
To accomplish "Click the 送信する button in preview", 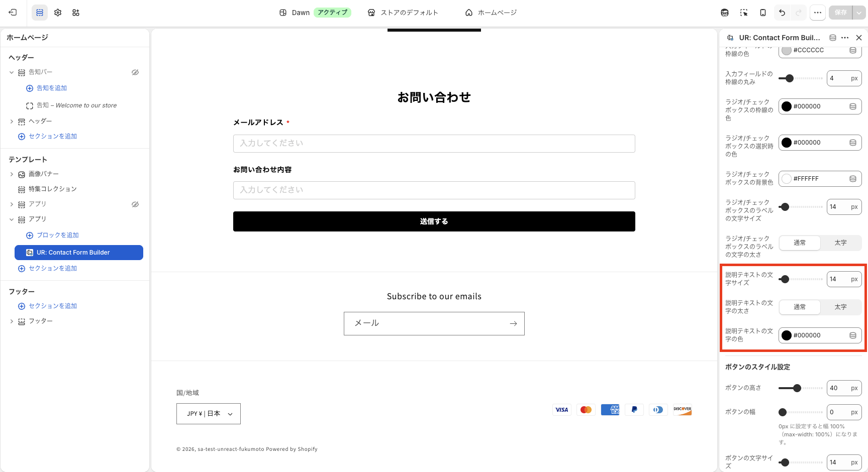I will click(x=434, y=221).
